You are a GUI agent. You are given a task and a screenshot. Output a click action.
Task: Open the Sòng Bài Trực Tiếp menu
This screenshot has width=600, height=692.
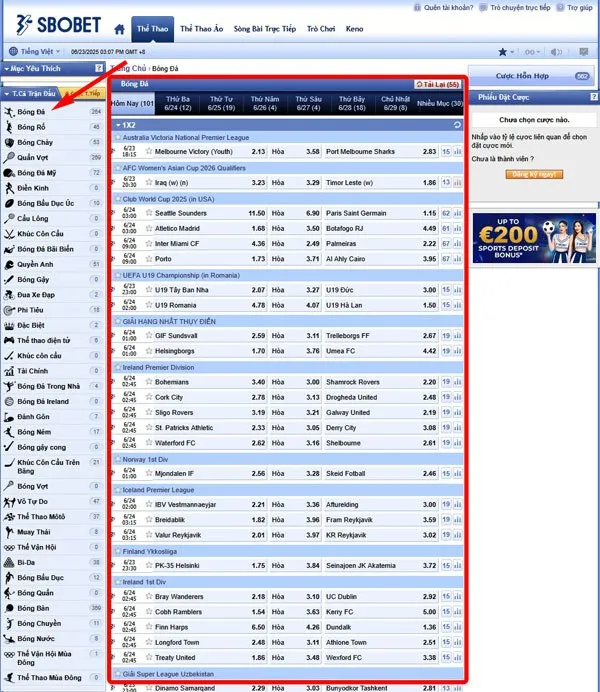pos(265,29)
